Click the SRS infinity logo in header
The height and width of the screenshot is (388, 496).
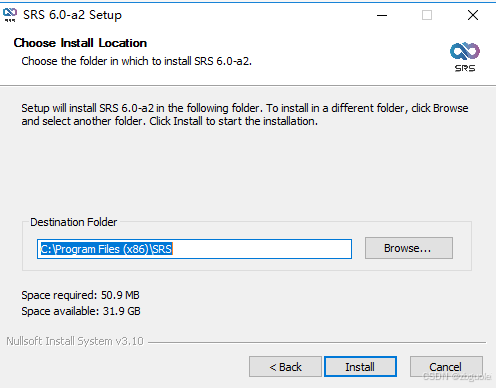pos(465,51)
